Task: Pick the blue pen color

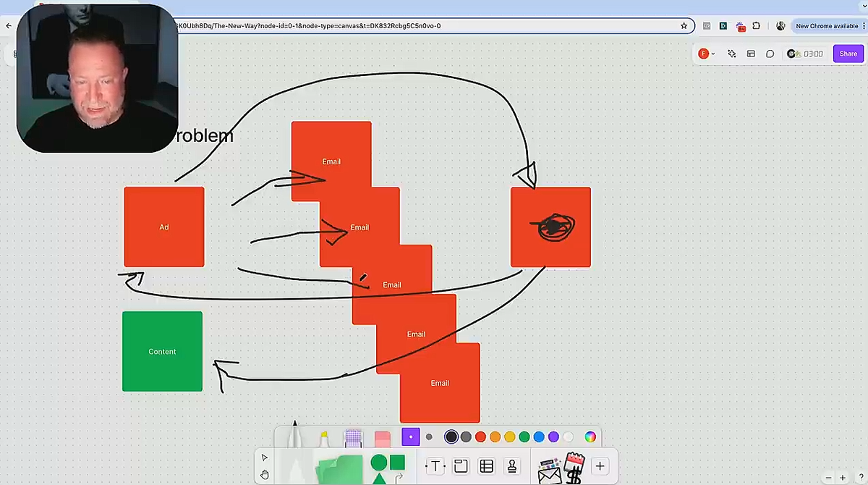Action: [x=539, y=436]
